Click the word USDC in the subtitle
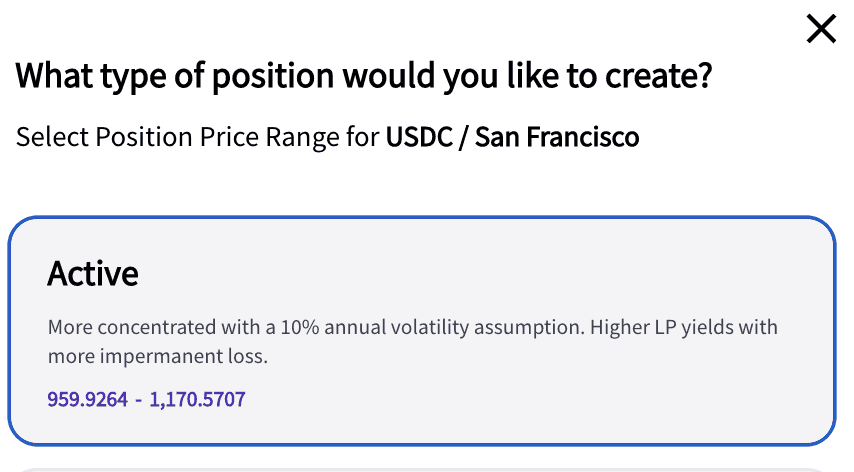This screenshot has width=854, height=472. pos(419,137)
